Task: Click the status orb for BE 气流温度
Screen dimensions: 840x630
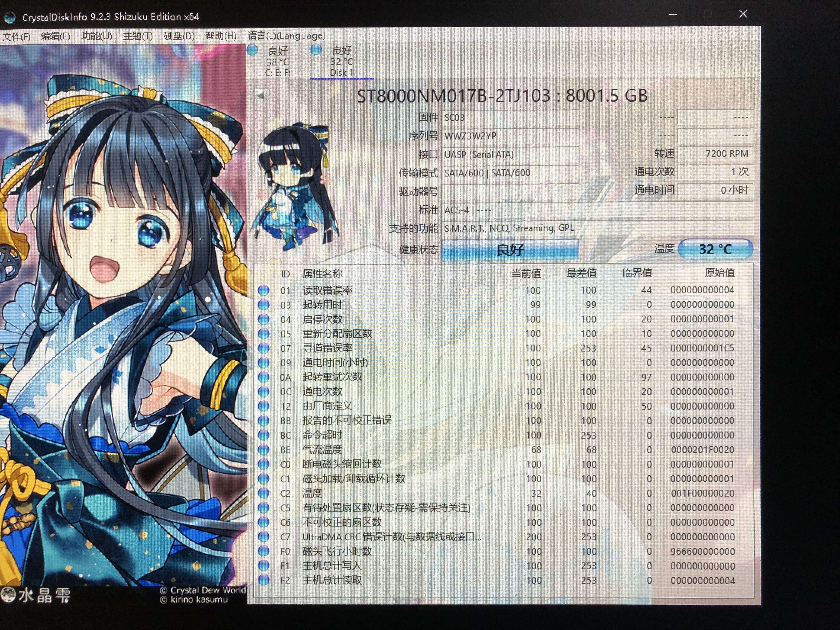Action: tap(264, 450)
